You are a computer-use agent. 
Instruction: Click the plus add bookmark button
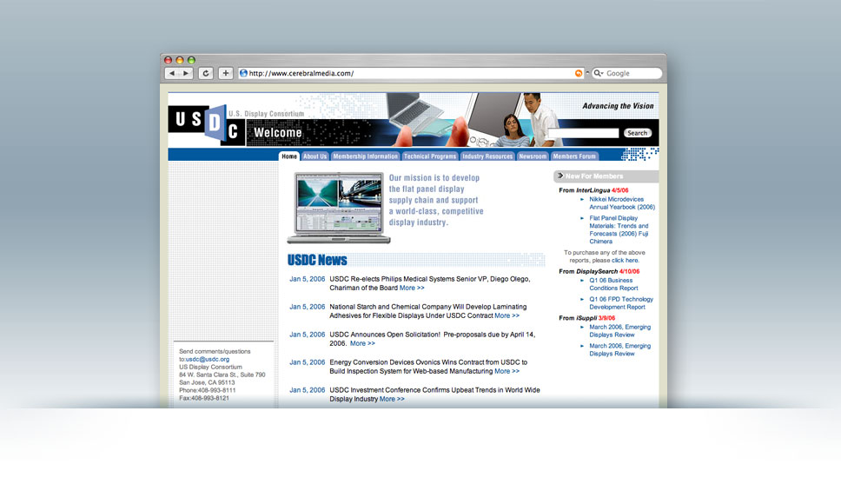(x=226, y=74)
